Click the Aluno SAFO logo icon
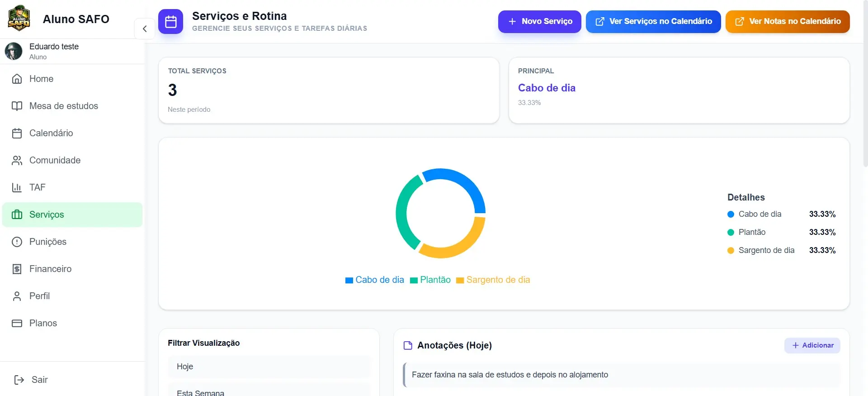 (x=19, y=19)
